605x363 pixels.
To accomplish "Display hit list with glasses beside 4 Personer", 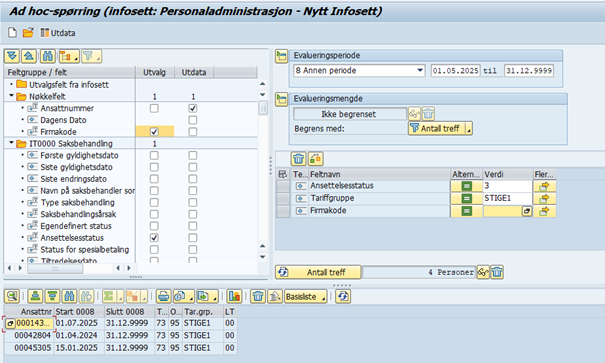I will click(x=483, y=272).
